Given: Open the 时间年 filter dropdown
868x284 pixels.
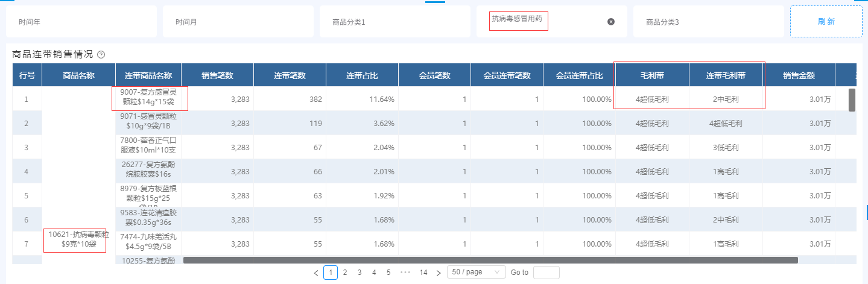Looking at the screenshot, I should pyautogui.click(x=81, y=22).
